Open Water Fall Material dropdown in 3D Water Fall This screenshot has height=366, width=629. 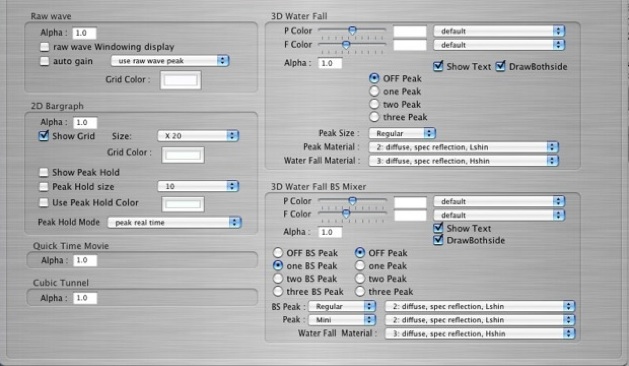click(x=464, y=161)
